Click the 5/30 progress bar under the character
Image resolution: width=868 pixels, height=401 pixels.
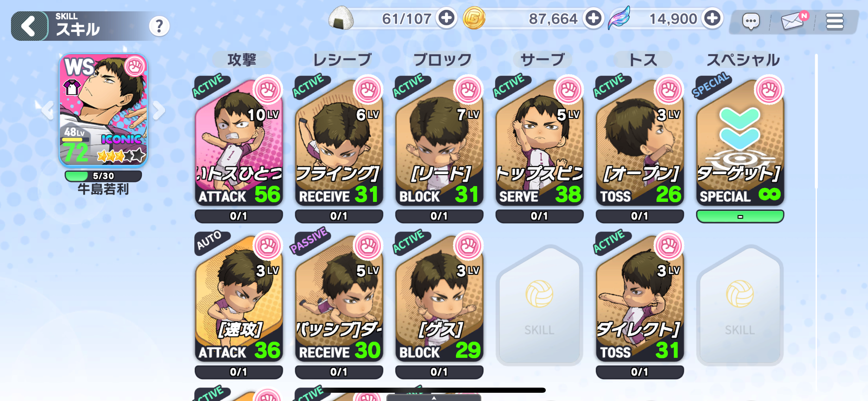point(103,176)
